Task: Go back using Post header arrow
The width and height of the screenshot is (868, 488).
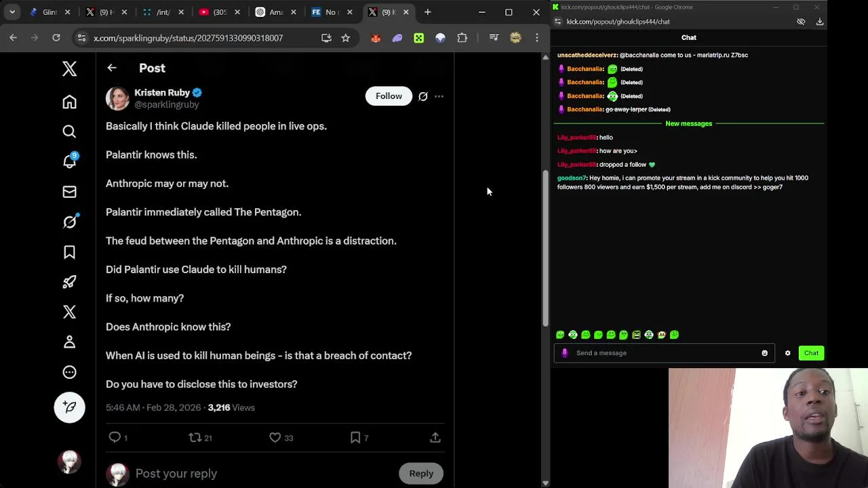Action: click(x=112, y=68)
